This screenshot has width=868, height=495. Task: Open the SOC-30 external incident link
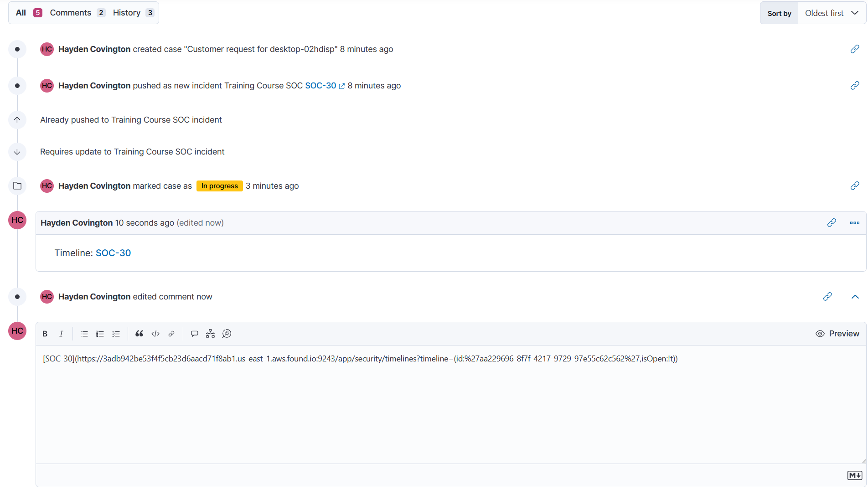click(320, 86)
